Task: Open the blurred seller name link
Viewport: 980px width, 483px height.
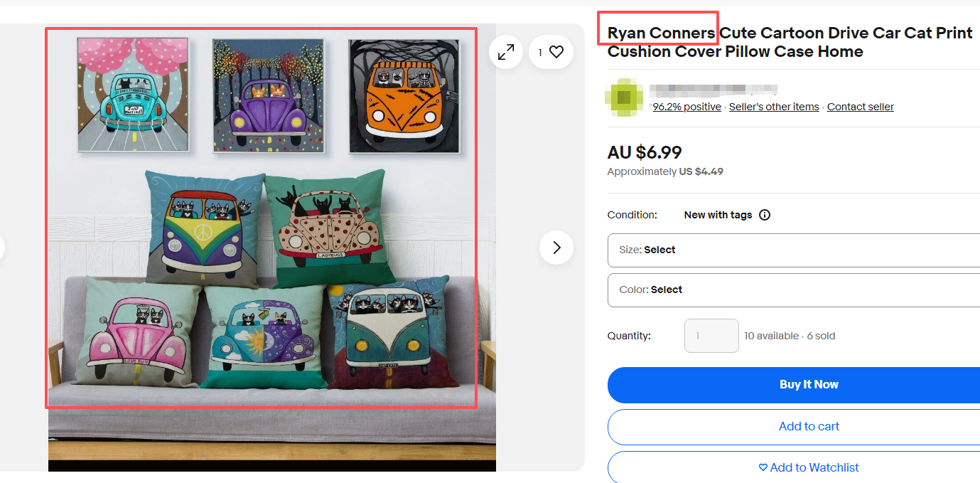Action: [714, 90]
